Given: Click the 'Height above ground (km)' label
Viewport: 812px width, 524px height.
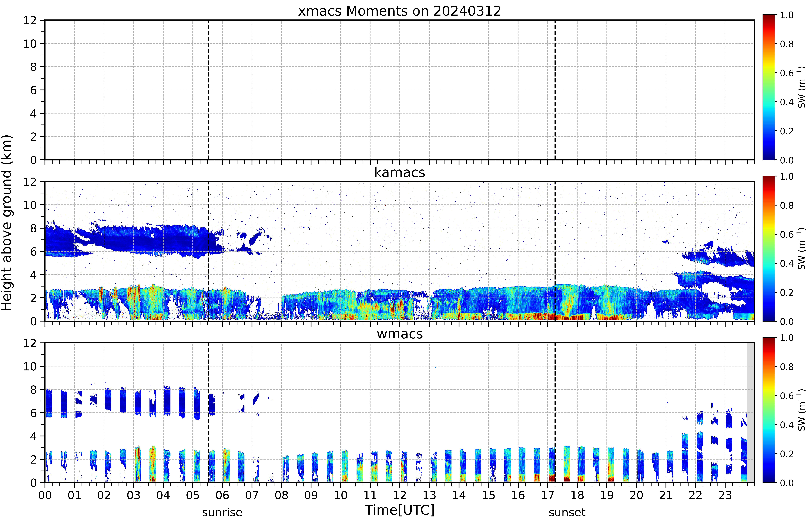Looking at the screenshot, I should click(x=7, y=223).
